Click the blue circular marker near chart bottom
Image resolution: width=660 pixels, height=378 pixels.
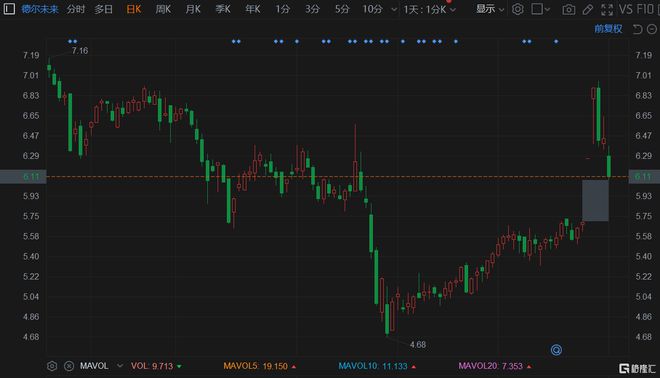click(x=556, y=350)
